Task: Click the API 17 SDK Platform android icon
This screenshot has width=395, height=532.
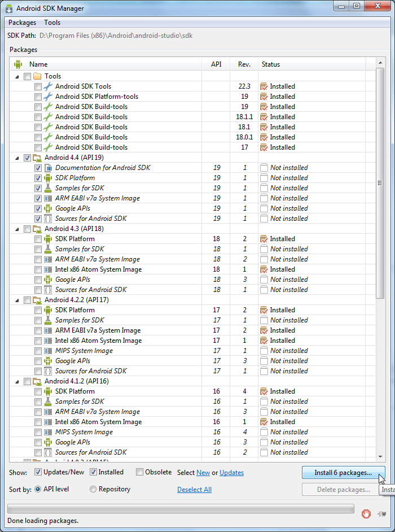Action: pyautogui.click(x=48, y=310)
